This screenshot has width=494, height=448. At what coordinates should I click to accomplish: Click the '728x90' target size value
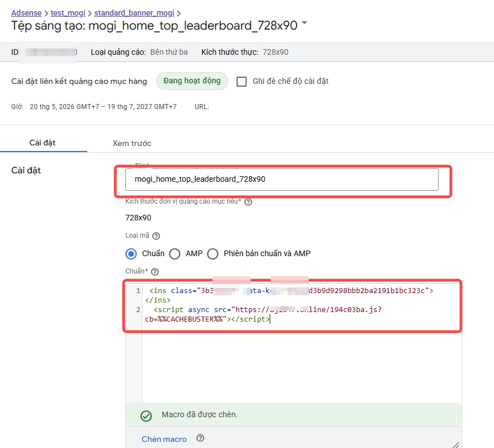click(138, 218)
